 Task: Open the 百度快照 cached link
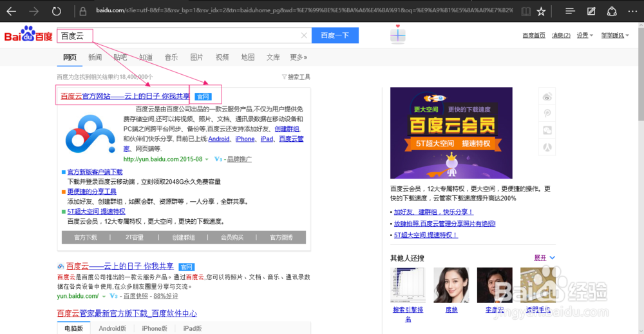pos(136,296)
